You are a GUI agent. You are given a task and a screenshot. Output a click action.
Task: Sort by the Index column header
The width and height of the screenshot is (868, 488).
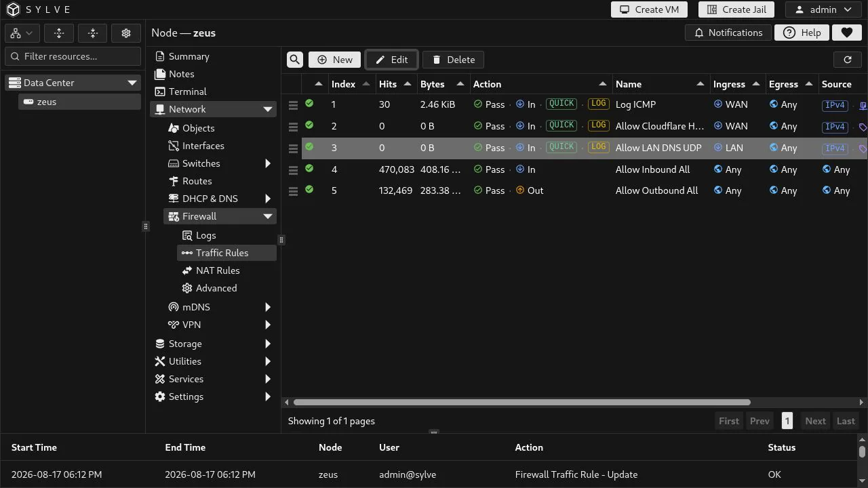click(351, 84)
